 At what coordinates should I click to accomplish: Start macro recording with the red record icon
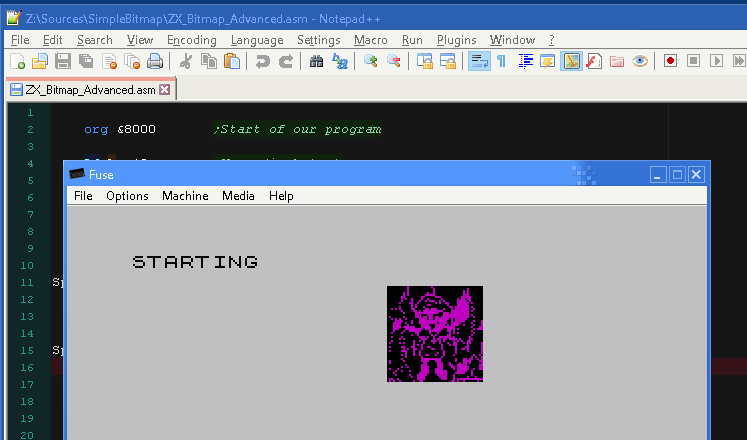click(670, 62)
